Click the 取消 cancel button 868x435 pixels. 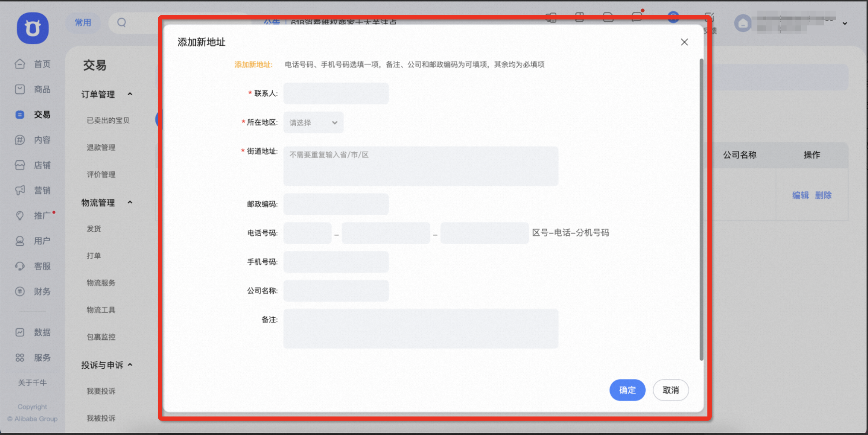click(x=671, y=390)
